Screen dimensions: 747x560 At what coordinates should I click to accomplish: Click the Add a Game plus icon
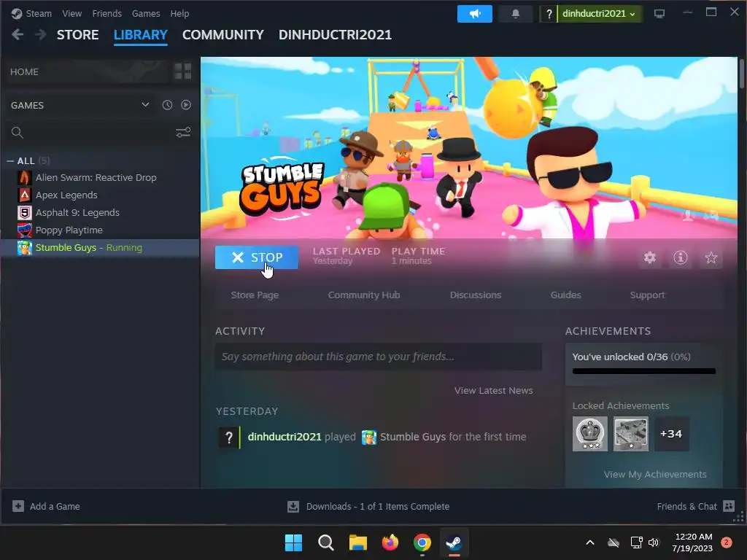click(x=18, y=506)
